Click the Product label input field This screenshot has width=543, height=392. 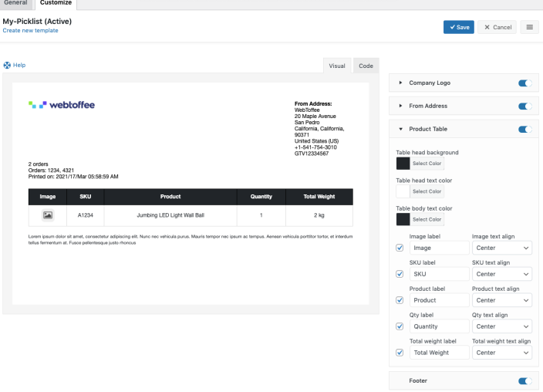click(x=440, y=300)
